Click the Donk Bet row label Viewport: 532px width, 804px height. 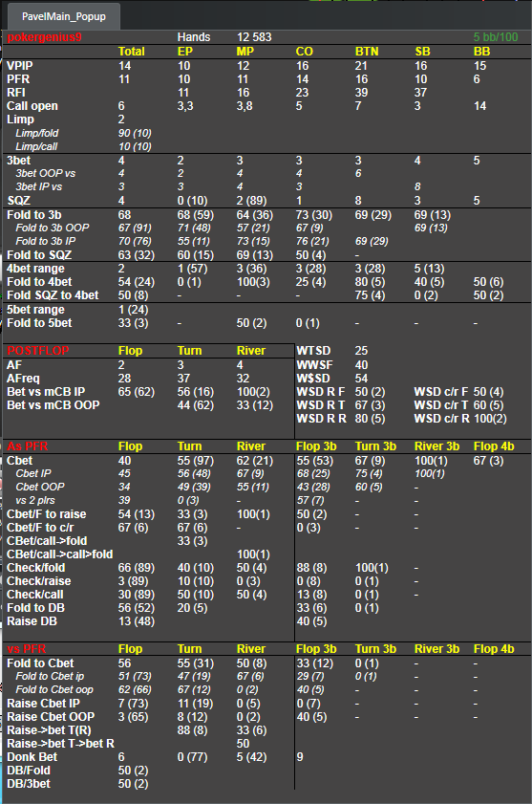click(x=32, y=757)
